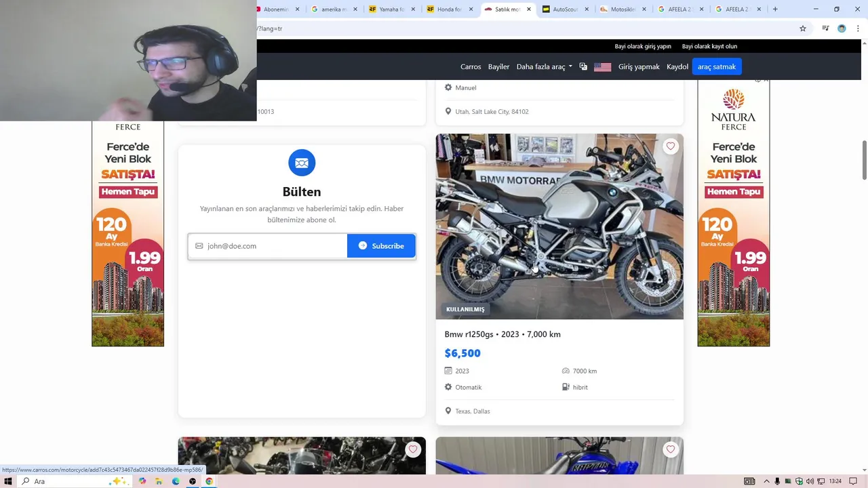Screen dimensions: 868x488
Task: Open the blue Yamaha motorcycle thumbnail
Action: pos(559,455)
